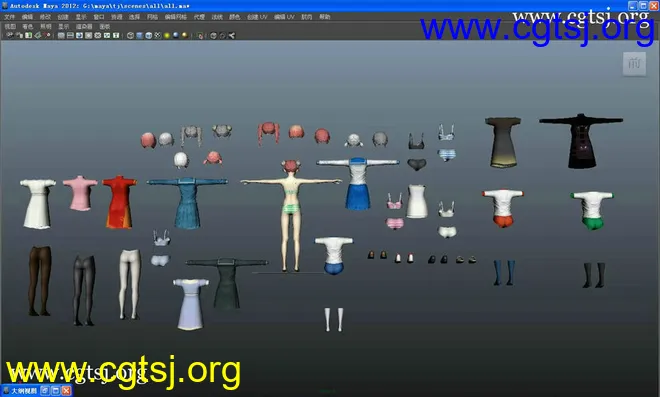Open the 文件 menu in menu bar

[x=9, y=17]
